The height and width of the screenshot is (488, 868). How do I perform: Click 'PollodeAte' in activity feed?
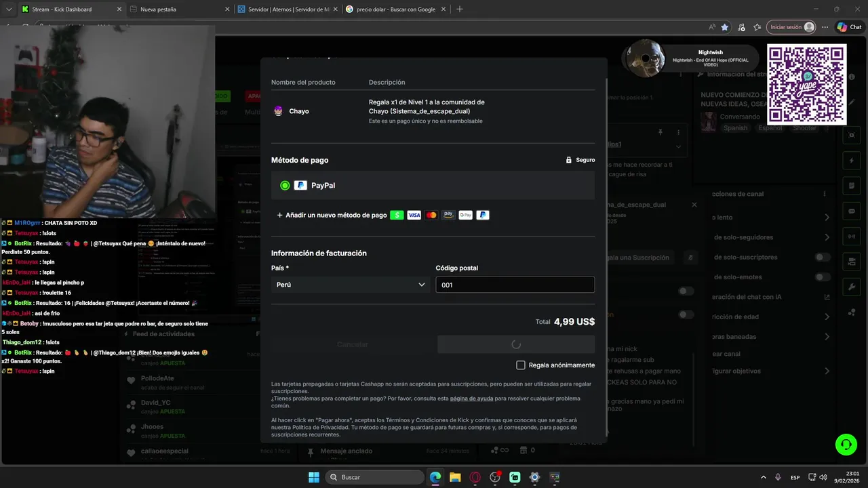click(157, 378)
